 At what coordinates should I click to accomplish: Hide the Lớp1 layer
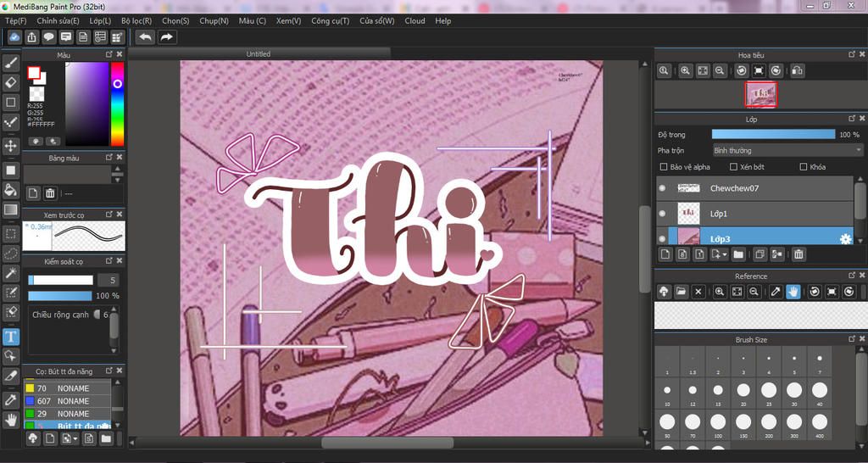pos(662,213)
